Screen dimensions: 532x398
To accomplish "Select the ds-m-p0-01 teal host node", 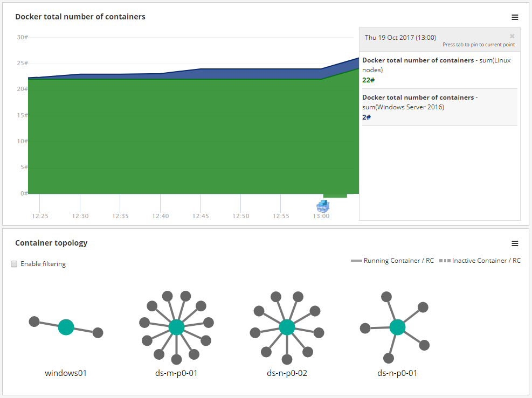I will click(176, 327).
